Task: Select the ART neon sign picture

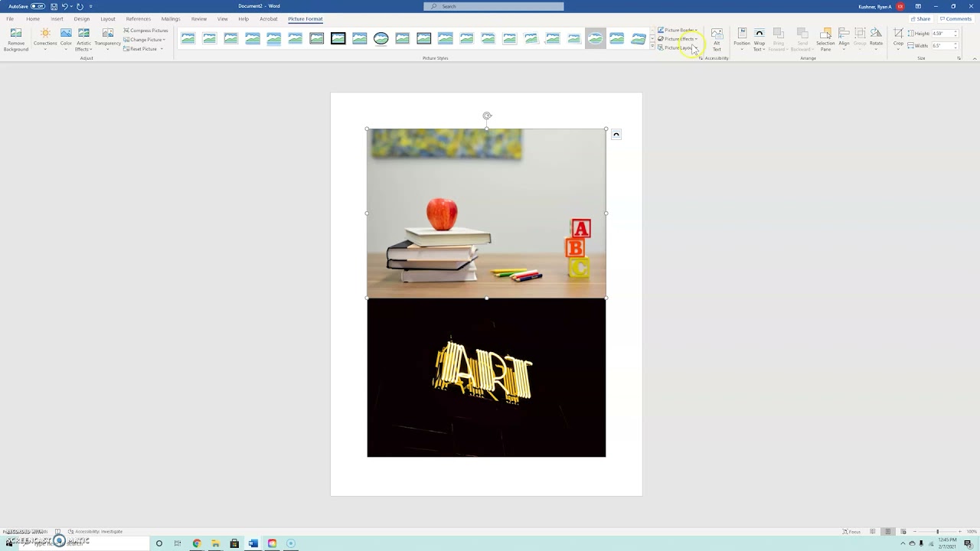Action: tap(486, 377)
